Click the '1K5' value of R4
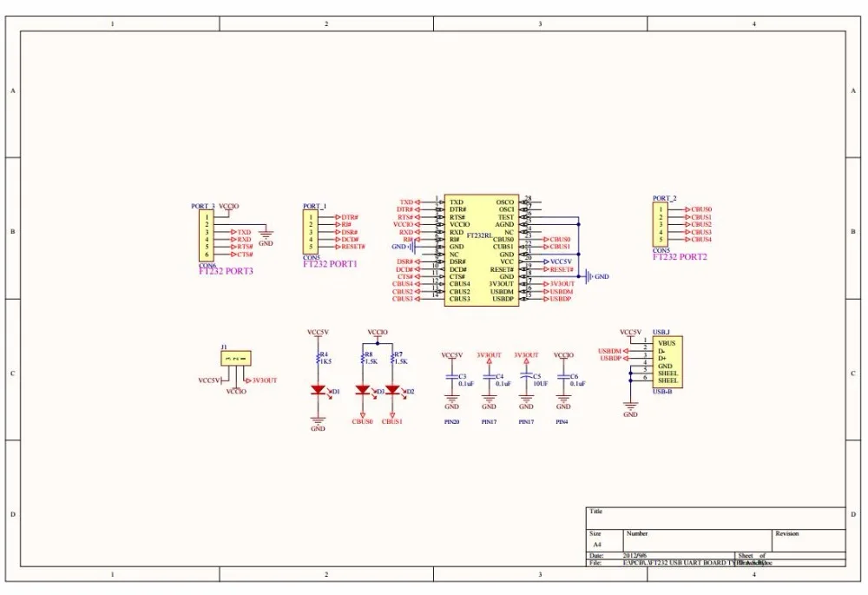The image size is (868, 595). pos(325,361)
